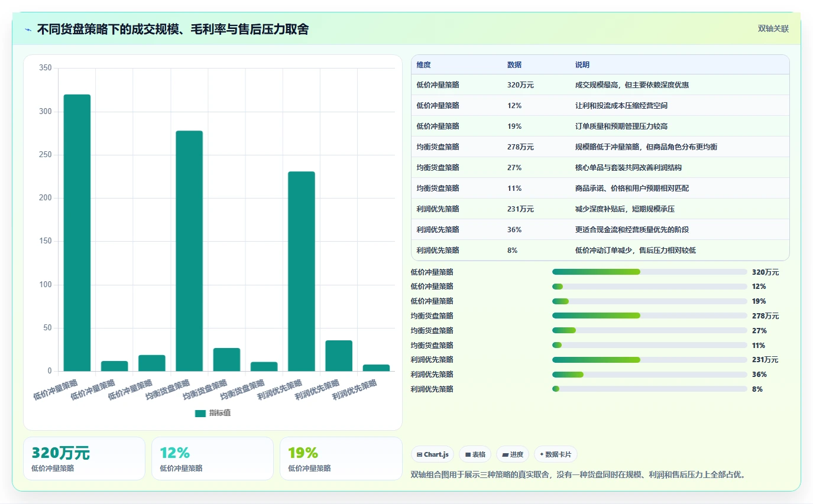Select the table row reading 商品承诺、价格和用户预期相对匹配
Screen dimensions: 813x504
click(600, 188)
